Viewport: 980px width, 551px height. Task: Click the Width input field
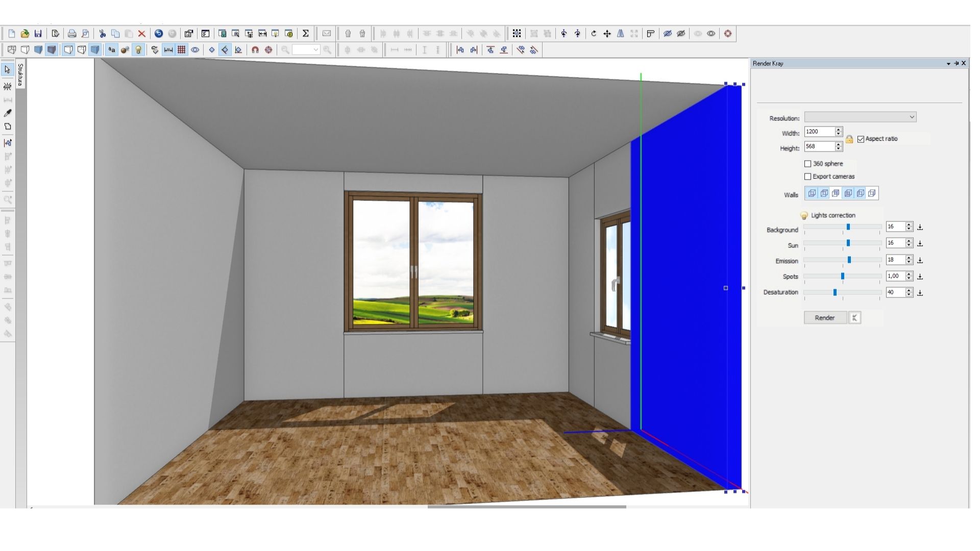819,132
